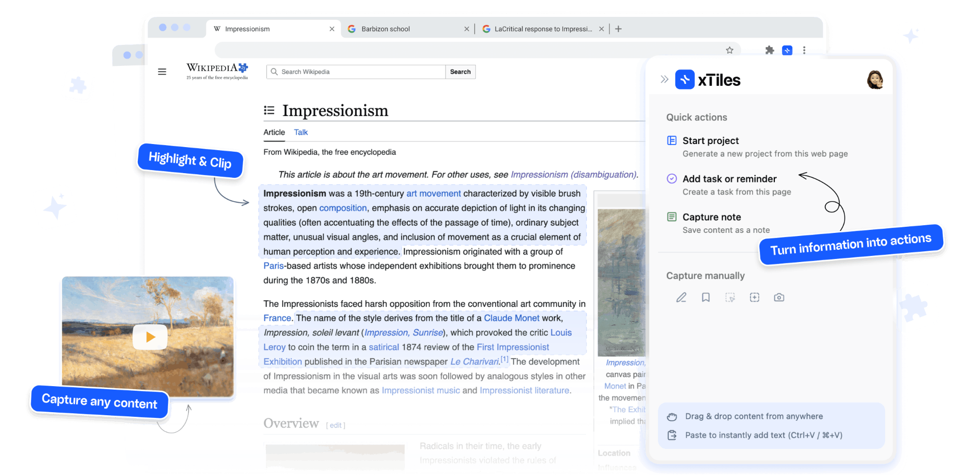The height and width of the screenshot is (475, 980).
Task: Click the bookmark capture icon
Action: point(705,297)
